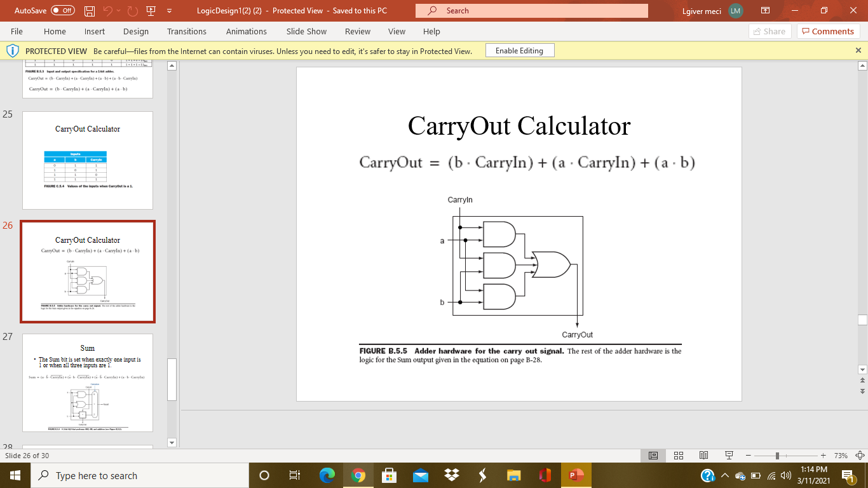Open the Windows Start menu
This screenshot has width=868, height=488.
click(x=15, y=475)
